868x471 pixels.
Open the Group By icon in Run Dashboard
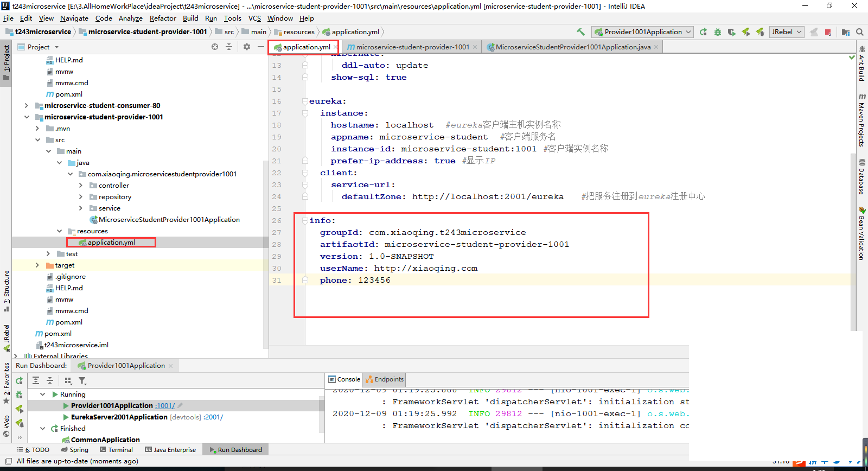[x=68, y=380]
